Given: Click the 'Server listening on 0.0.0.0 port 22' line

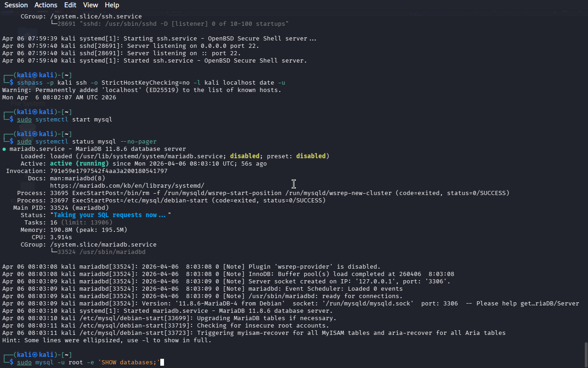Looking at the screenshot, I should coord(193,46).
